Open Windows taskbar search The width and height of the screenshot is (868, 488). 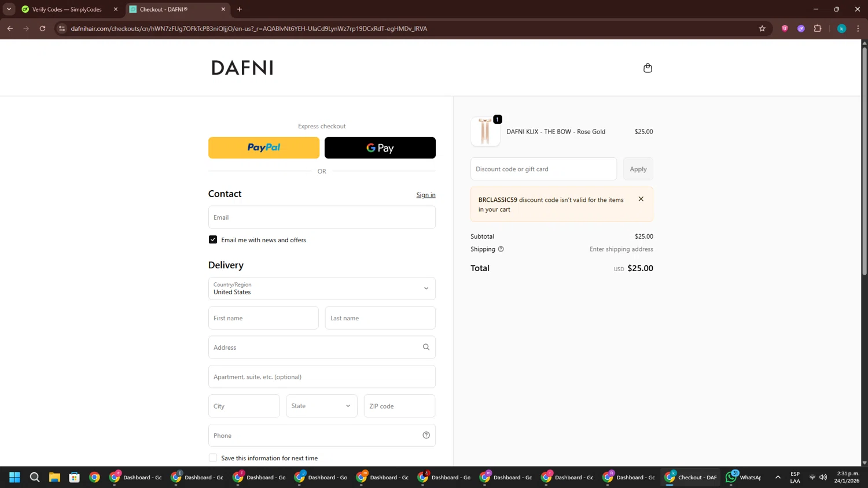point(35,477)
